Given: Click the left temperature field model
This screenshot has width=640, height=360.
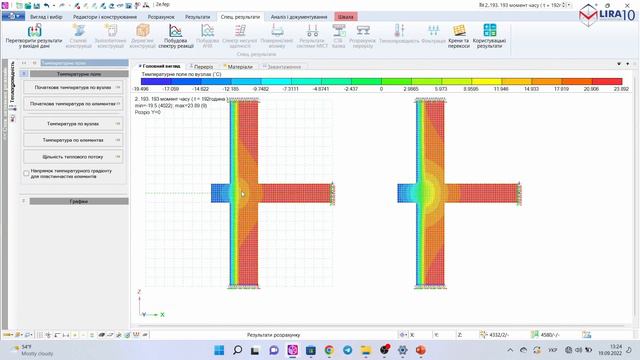Looking at the screenshot, I should coord(272,193).
